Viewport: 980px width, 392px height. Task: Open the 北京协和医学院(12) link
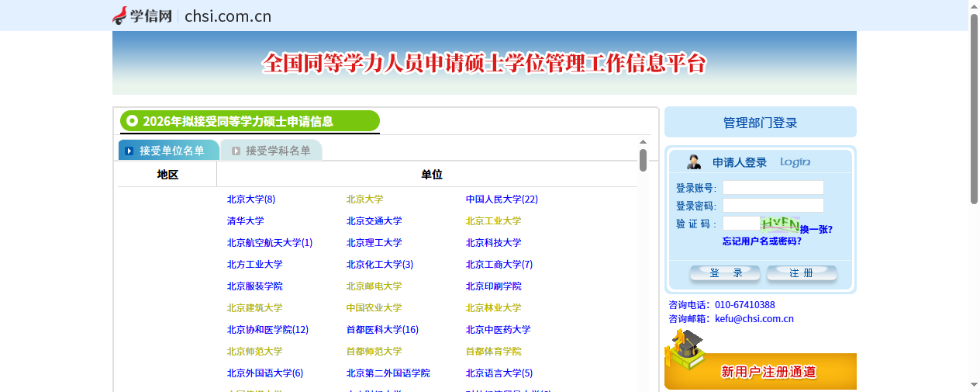pyautogui.click(x=267, y=329)
